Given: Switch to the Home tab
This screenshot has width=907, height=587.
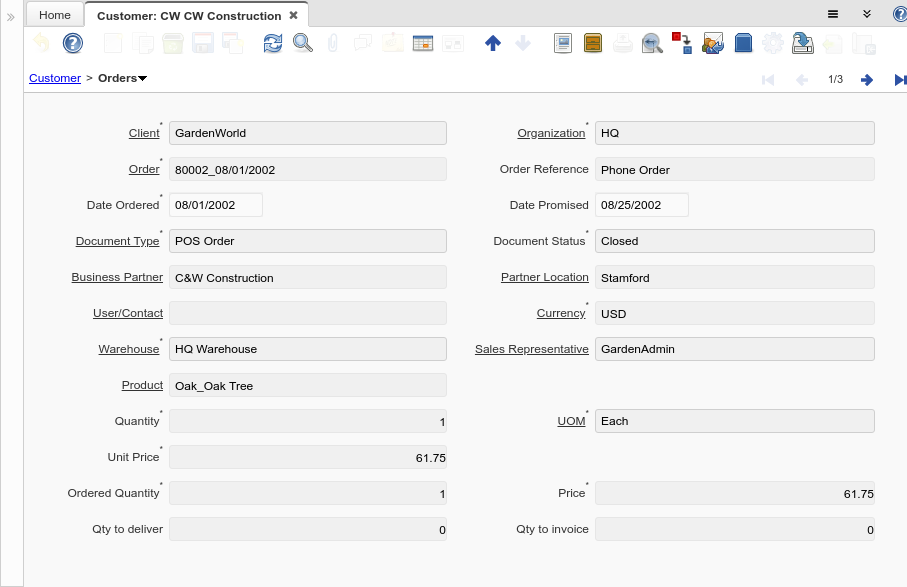Looking at the screenshot, I should pyautogui.click(x=55, y=15).
